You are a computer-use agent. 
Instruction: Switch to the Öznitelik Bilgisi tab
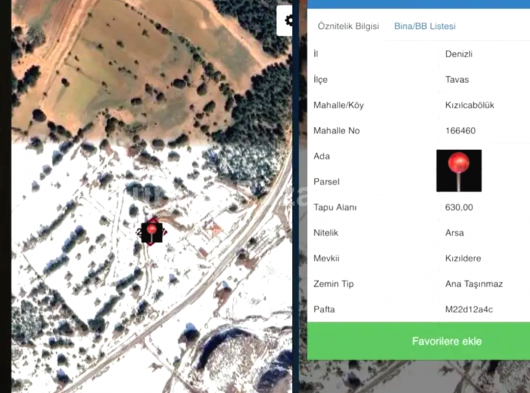coord(348,26)
